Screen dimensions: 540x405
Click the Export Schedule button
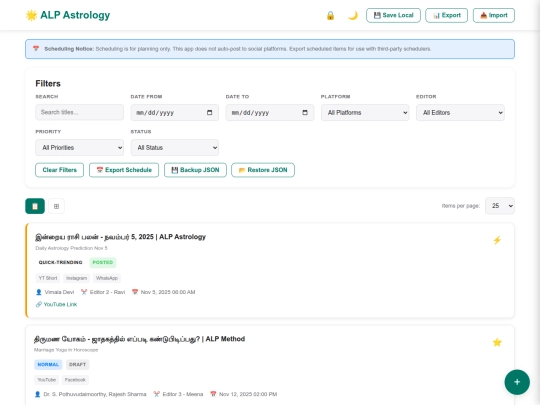click(x=124, y=170)
